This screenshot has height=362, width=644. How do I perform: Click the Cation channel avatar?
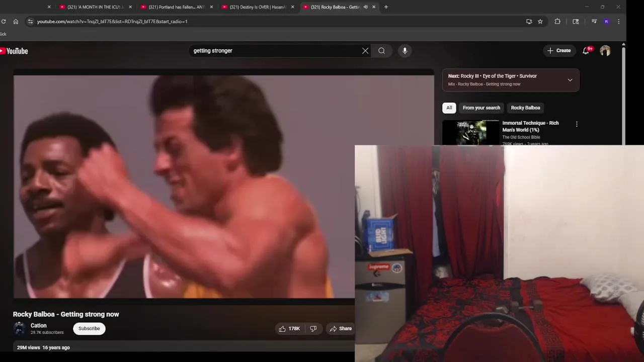[x=19, y=329]
